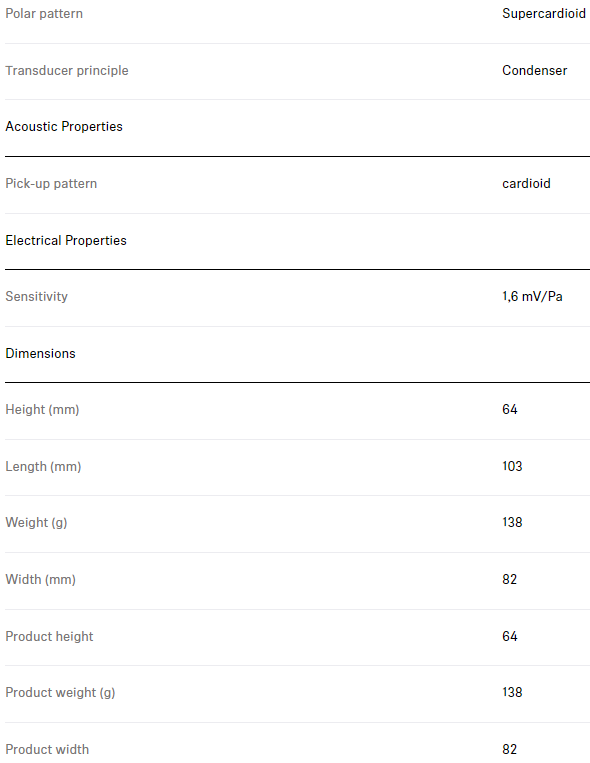The width and height of the screenshot is (590, 763).
Task: Click the Product weight (g) label
Action: [x=60, y=692]
